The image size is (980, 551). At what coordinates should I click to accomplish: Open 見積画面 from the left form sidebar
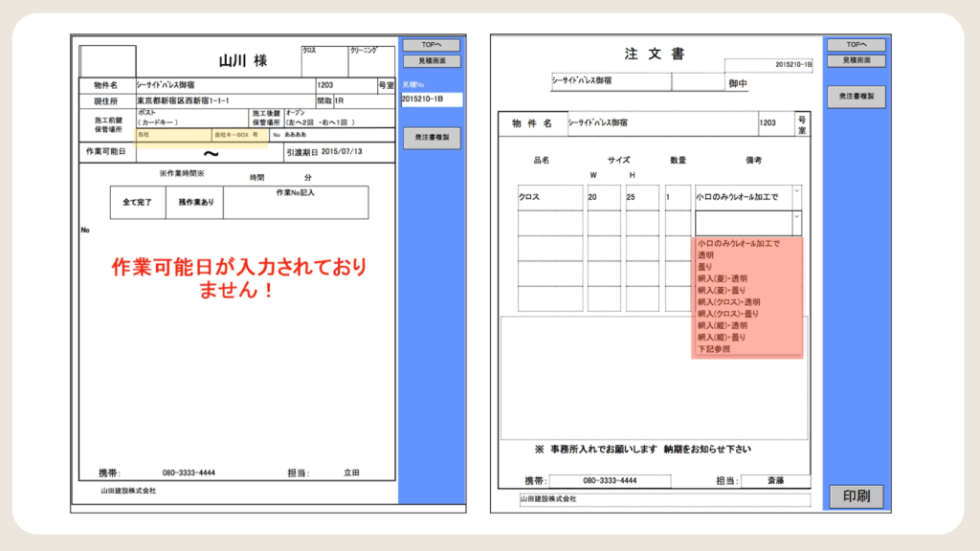pyautogui.click(x=431, y=61)
